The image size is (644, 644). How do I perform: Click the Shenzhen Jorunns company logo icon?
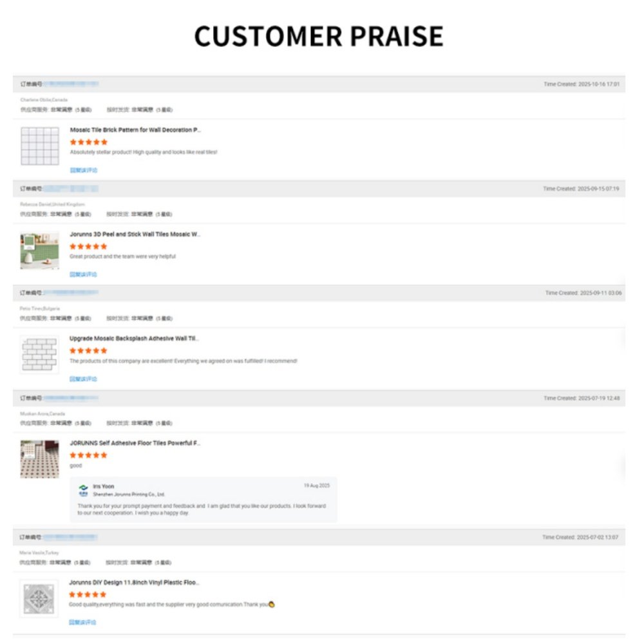click(x=83, y=490)
